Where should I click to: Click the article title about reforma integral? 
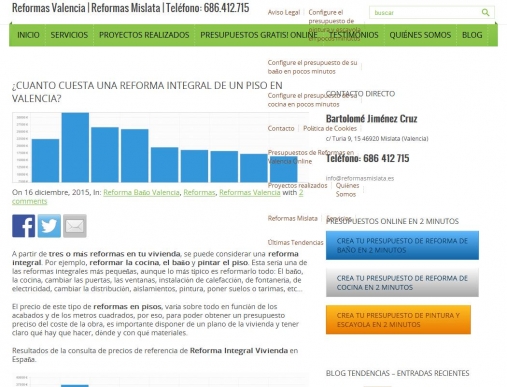[147, 92]
